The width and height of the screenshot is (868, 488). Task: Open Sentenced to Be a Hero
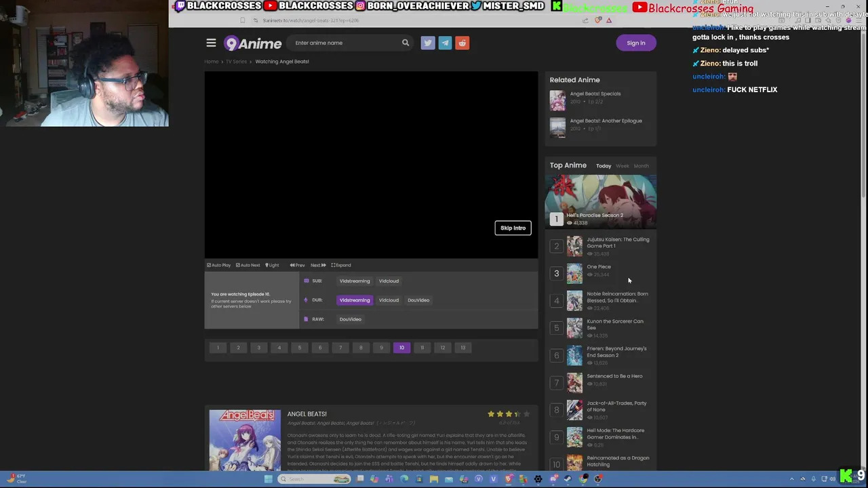(614, 376)
